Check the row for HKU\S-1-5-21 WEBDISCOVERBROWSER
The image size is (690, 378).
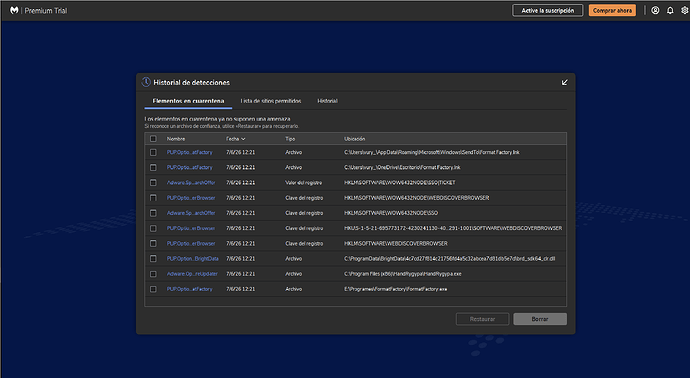click(153, 228)
